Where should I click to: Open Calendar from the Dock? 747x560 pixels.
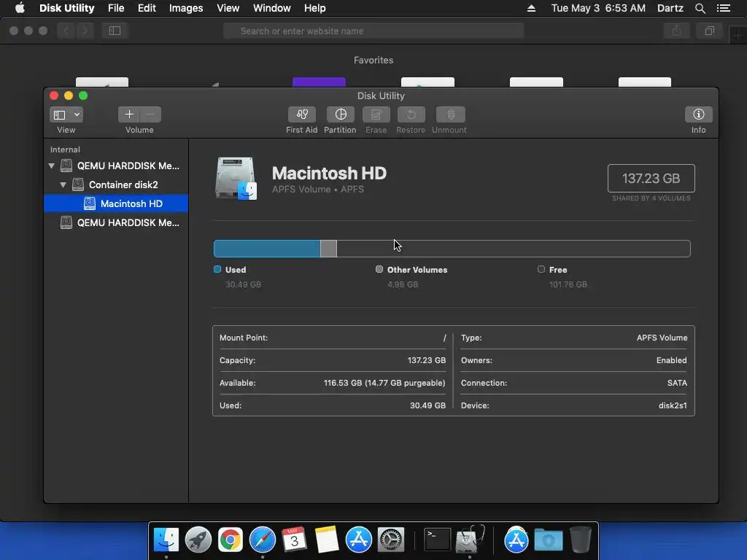click(295, 540)
